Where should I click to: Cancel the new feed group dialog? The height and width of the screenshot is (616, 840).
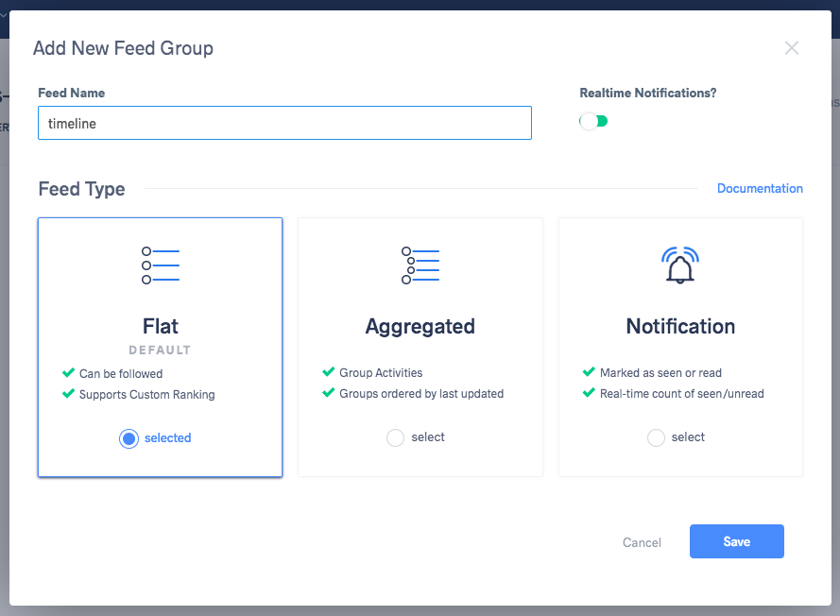pyautogui.click(x=642, y=542)
